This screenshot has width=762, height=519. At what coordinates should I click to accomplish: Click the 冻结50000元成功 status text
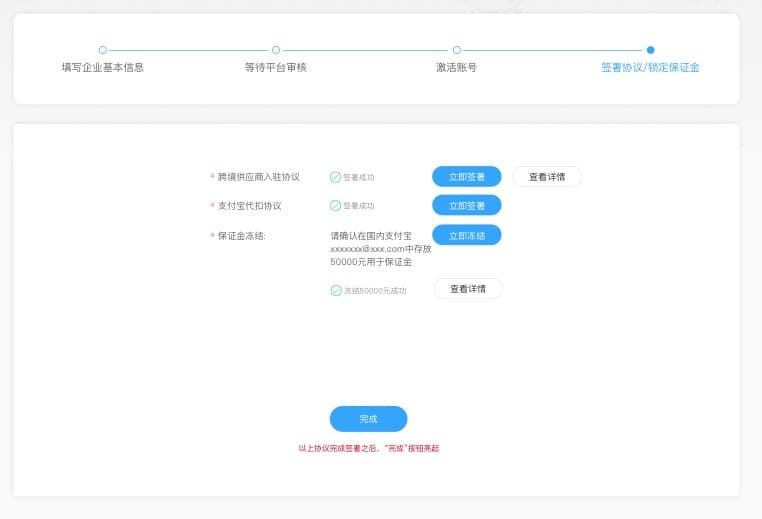[375, 291]
